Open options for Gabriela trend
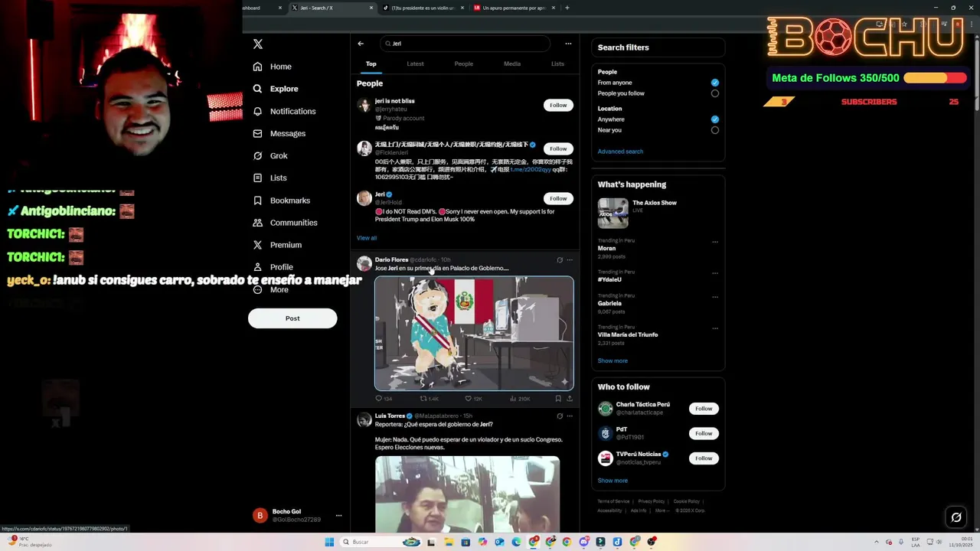This screenshot has height=551, width=980. click(715, 297)
